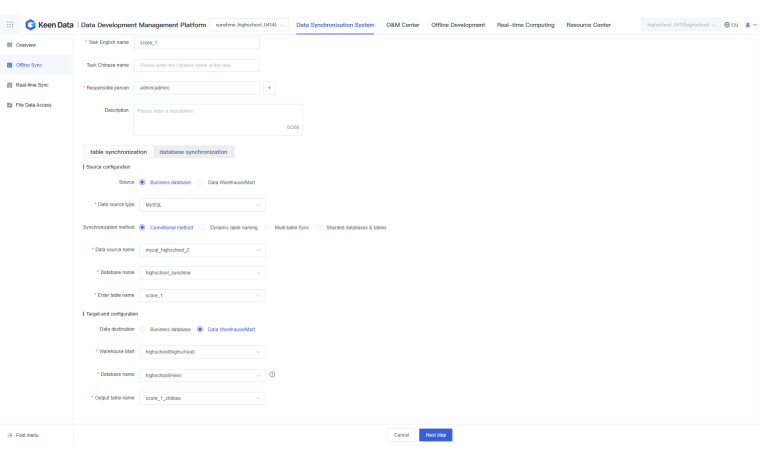Screen dimensions: 760x460
Task: Click the info icon next to Database name
Action: [x=272, y=375]
